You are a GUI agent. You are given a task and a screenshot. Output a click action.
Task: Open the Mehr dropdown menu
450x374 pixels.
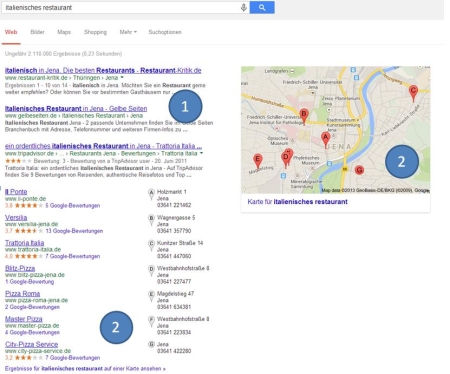[x=128, y=32]
